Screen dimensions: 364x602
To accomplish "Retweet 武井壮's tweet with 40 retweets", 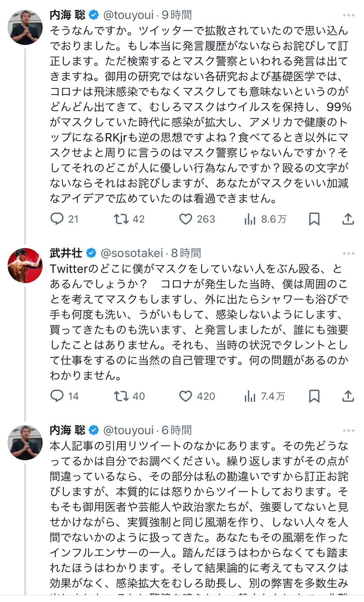I will coord(122,396).
